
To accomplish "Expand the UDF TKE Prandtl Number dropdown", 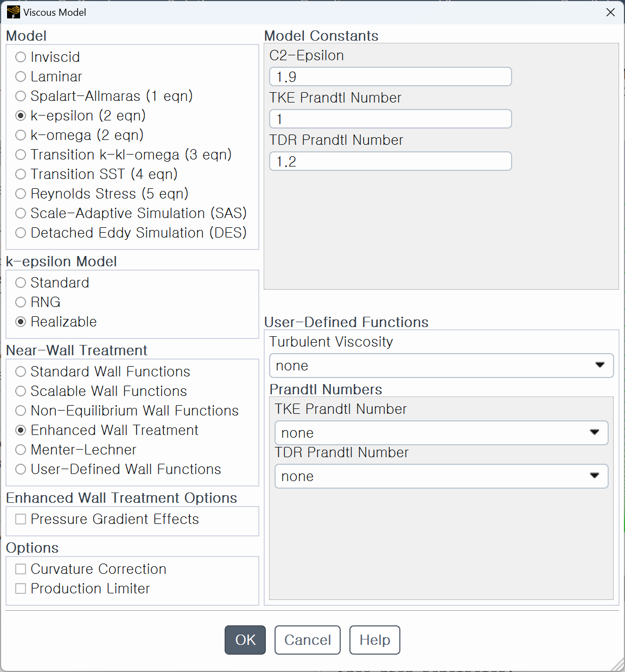I will (441, 433).
